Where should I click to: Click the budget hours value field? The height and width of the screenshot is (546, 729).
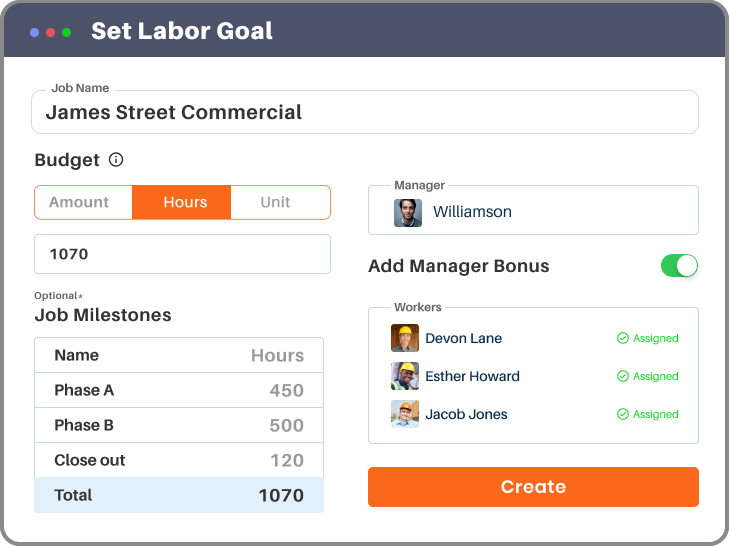(x=182, y=254)
